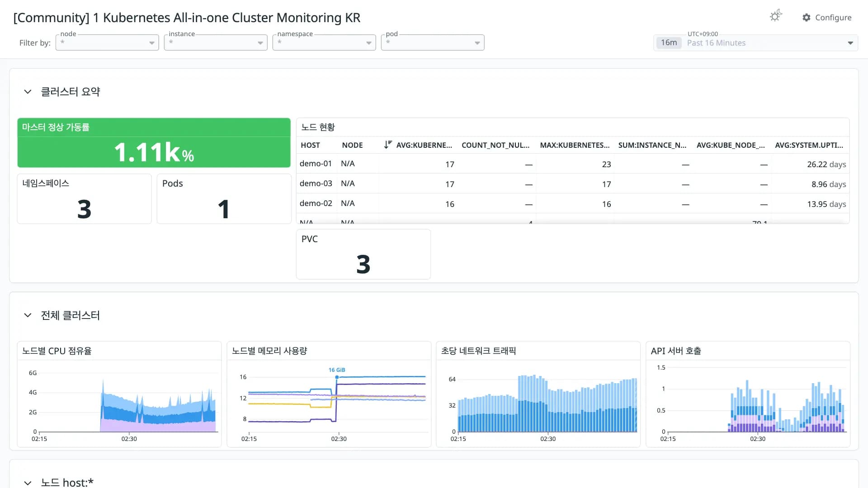Open the pod filter dropdown

pos(433,42)
